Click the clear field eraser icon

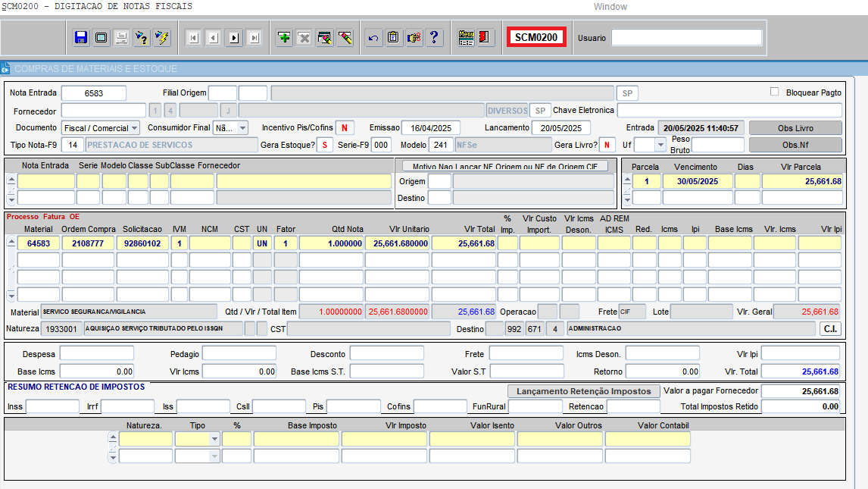[345, 38]
